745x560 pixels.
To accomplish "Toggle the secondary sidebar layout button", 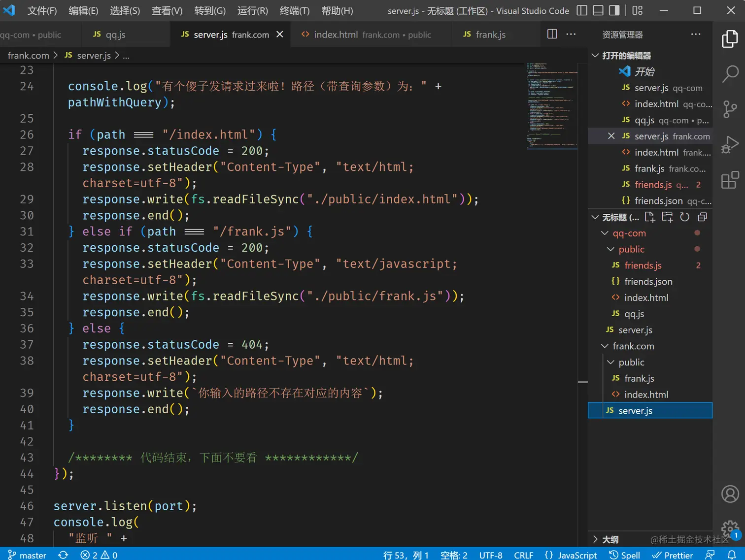I will (614, 10).
